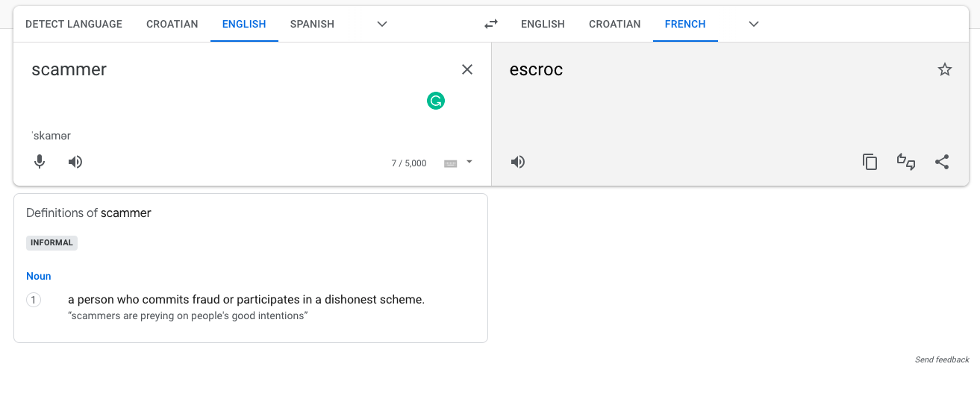This screenshot has height=393, width=980.
Task: Click the 'Noun' part-of-speech label
Action: pyautogui.click(x=39, y=276)
